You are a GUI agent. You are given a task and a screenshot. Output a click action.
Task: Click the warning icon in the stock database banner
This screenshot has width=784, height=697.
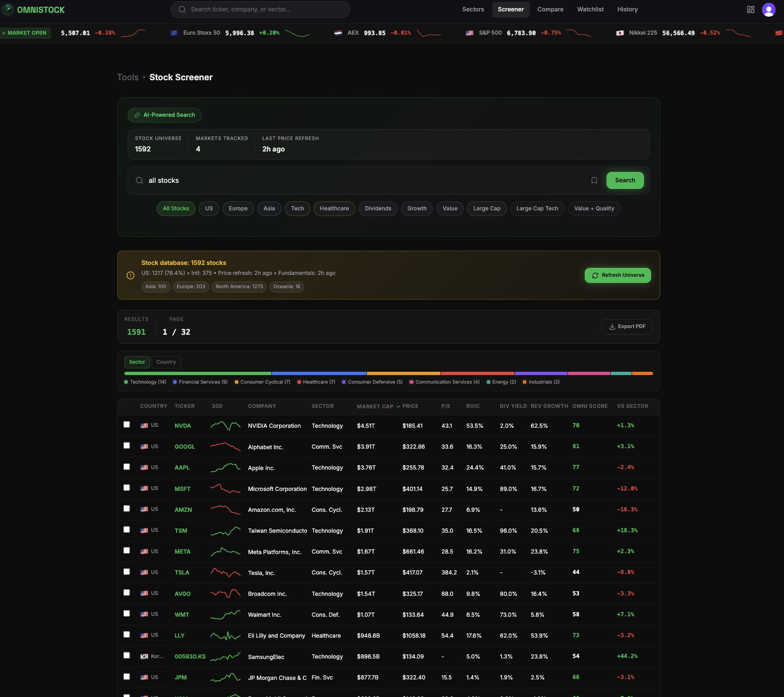(131, 275)
